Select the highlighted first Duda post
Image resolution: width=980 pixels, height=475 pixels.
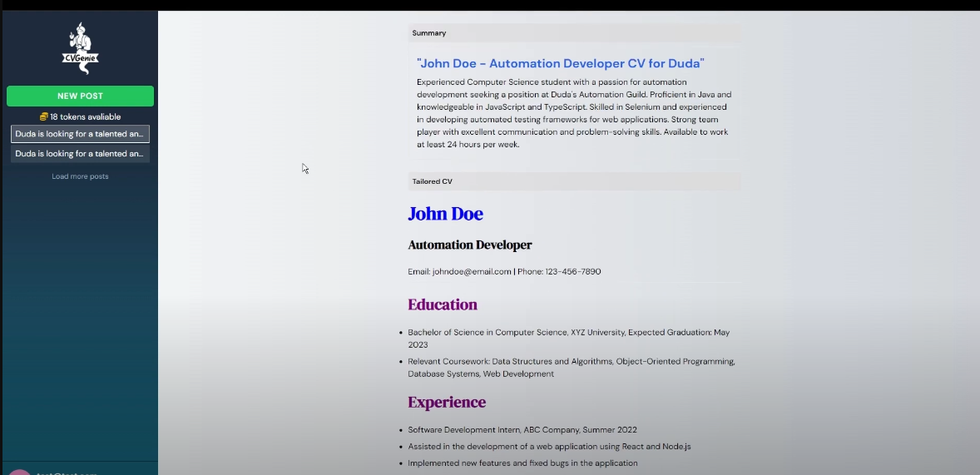click(80, 134)
